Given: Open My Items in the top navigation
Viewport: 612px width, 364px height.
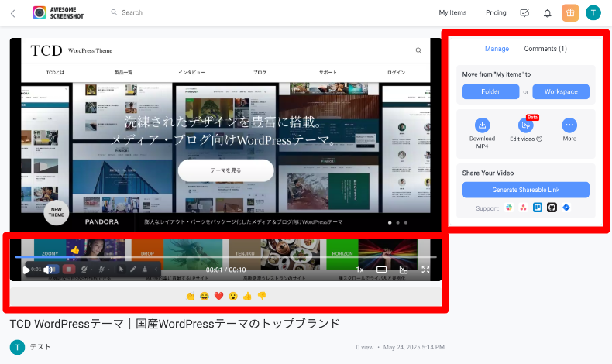Looking at the screenshot, I should 452,12.
